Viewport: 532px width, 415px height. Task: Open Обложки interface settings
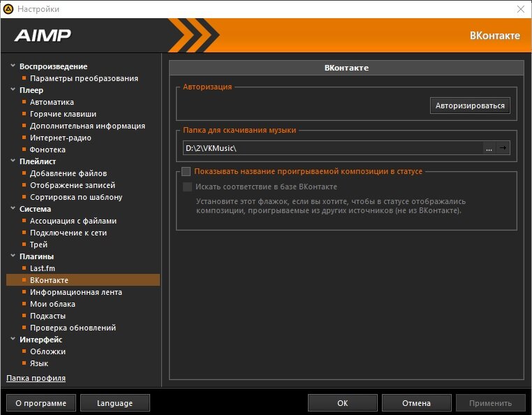tap(47, 352)
